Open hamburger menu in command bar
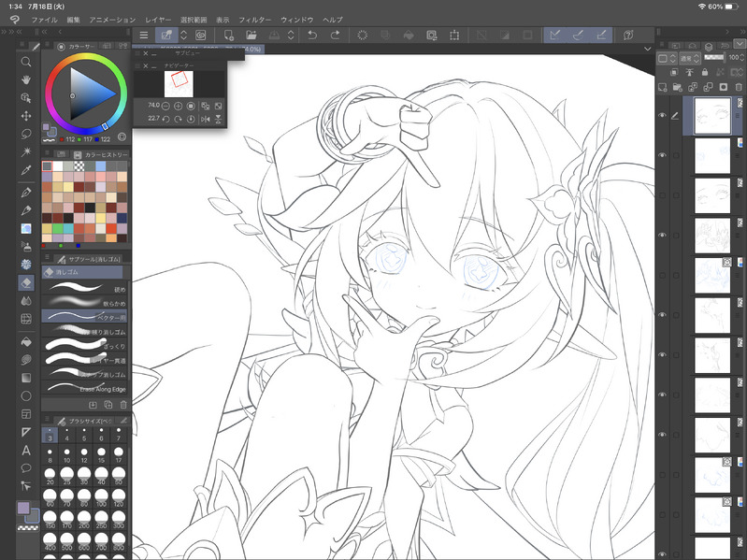 pyautogui.click(x=143, y=35)
